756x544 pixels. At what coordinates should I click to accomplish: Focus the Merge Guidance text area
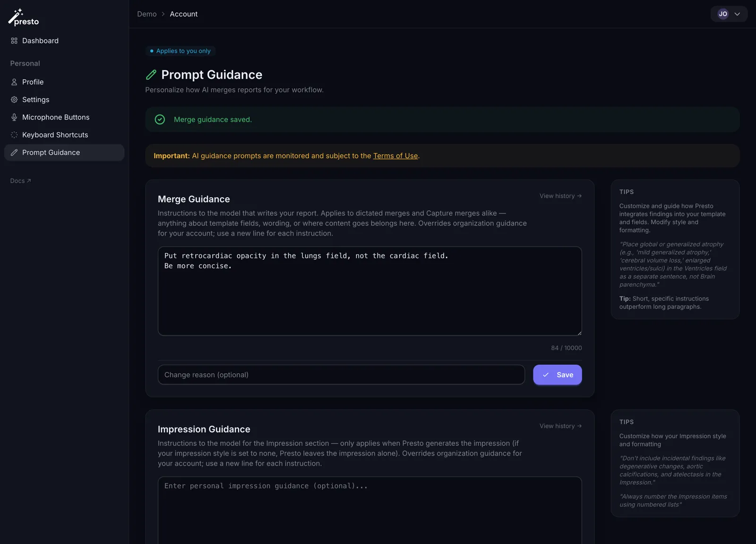pos(369,291)
